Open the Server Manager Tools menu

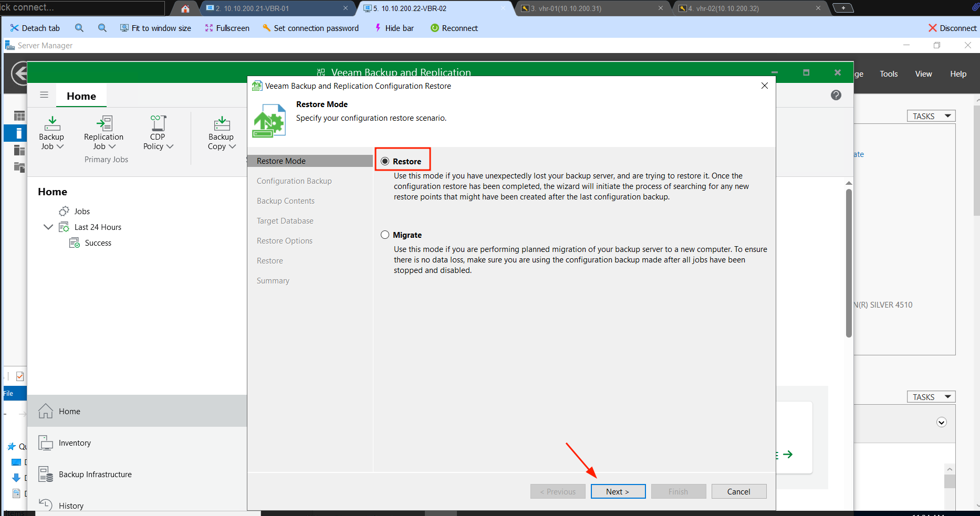coord(889,74)
